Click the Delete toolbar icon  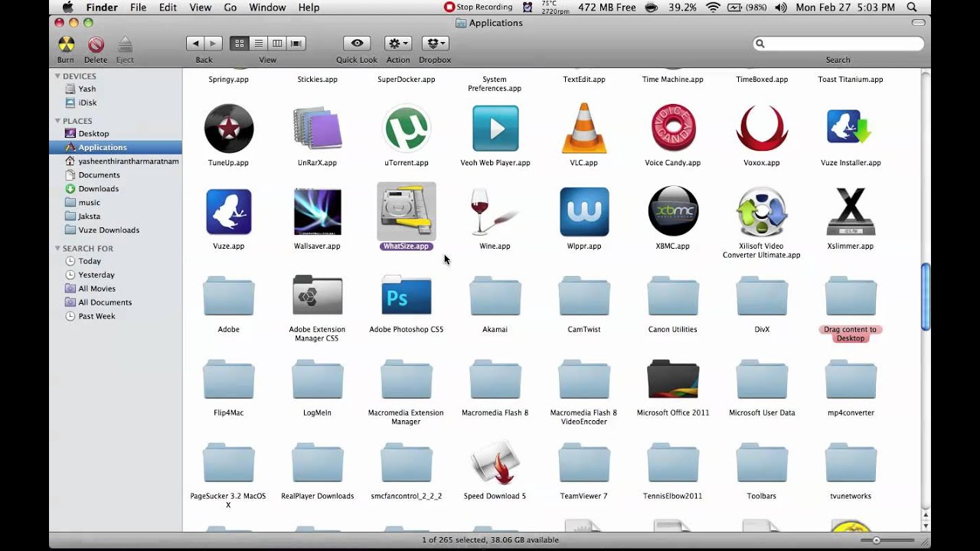click(96, 44)
